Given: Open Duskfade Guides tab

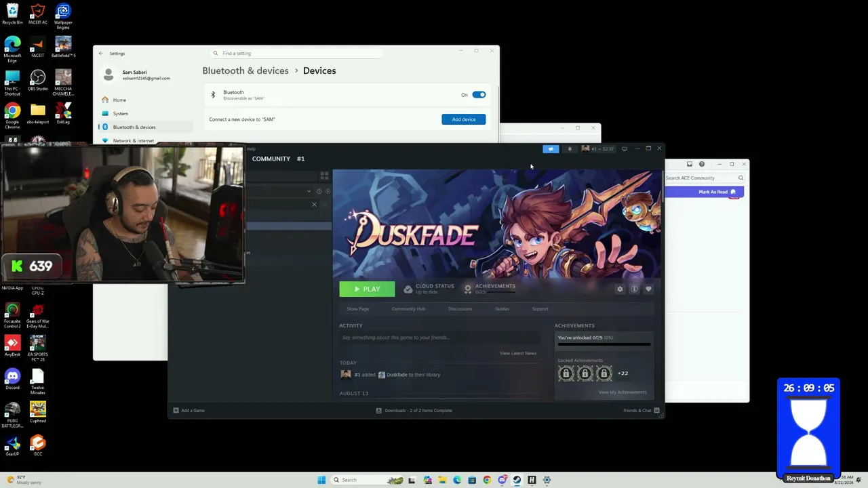Looking at the screenshot, I should pos(502,309).
